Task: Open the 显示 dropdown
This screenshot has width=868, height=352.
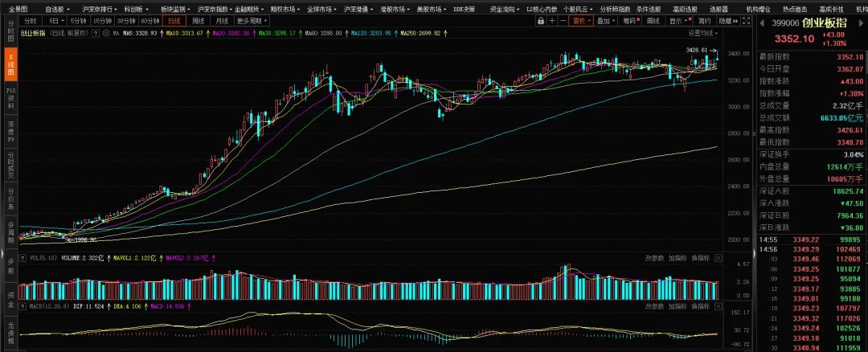Action: point(679,21)
